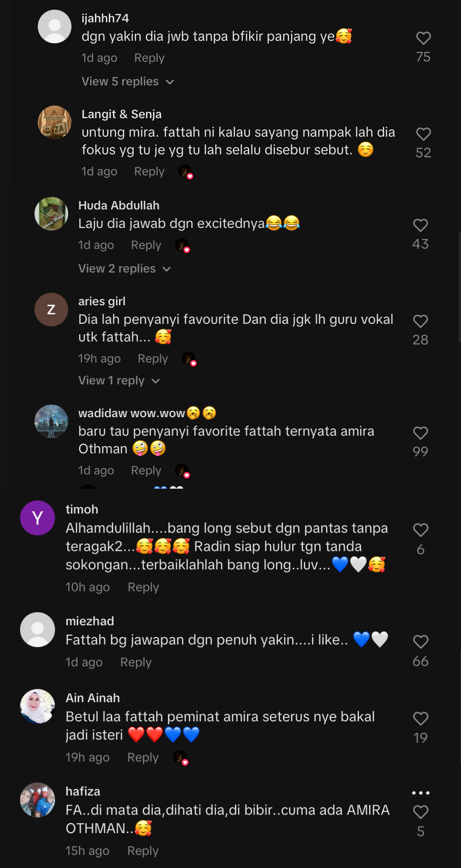Tap the heart next to miezhad's comment
The width and height of the screenshot is (461, 868).
point(421,642)
